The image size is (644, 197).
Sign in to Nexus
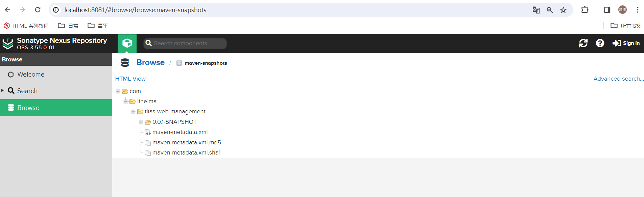click(626, 43)
